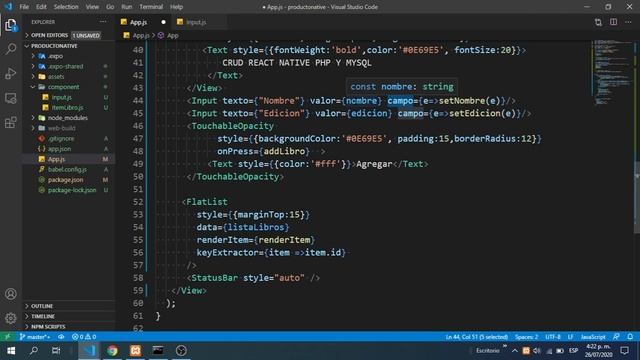Switch to Chrome on taskbar
This screenshot has width=640, height=360.
pyautogui.click(x=112, y=351)
